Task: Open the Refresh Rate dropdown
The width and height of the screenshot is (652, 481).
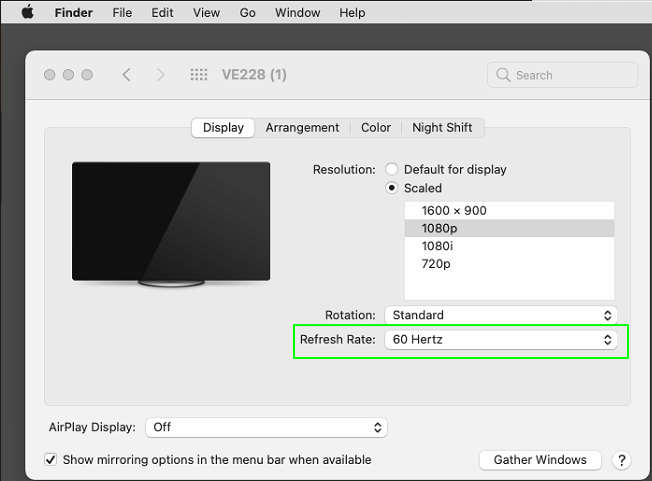Action: click(500, 340)
